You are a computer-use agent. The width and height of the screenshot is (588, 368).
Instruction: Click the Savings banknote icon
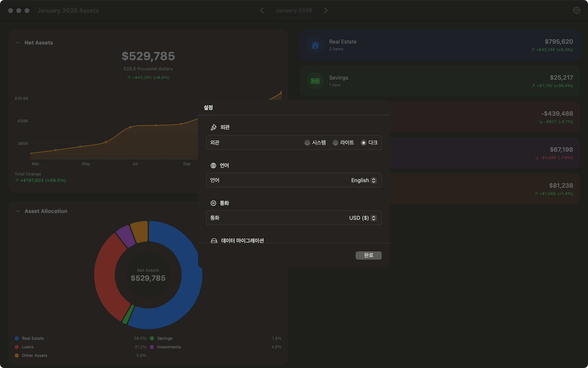[x=315, y=81]
